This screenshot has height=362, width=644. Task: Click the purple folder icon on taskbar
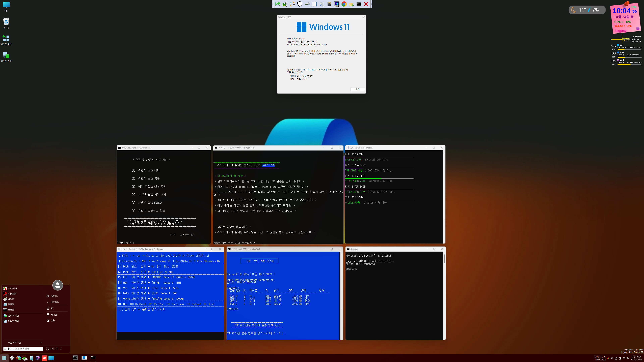(38, 358)
